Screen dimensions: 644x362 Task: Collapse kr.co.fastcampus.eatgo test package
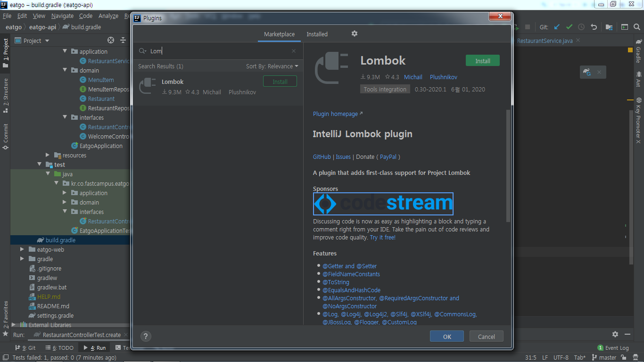click(x=57, y=183)
